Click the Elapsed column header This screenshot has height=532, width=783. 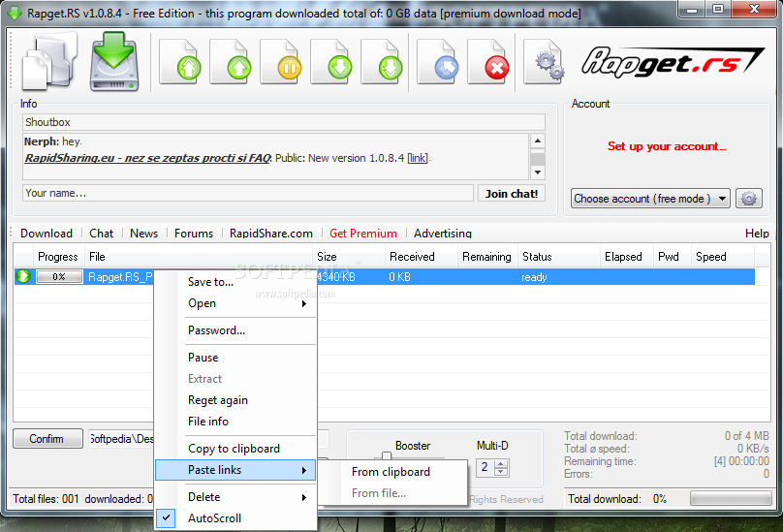click(x=627, y=257)
